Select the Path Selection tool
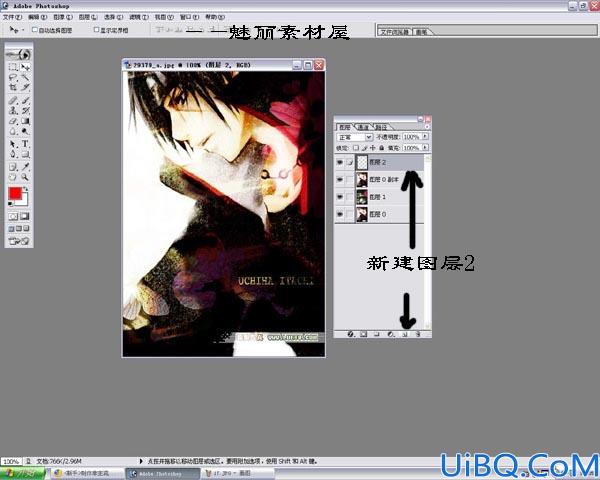This screenshot has height=480, width=600. click(13, 144)
